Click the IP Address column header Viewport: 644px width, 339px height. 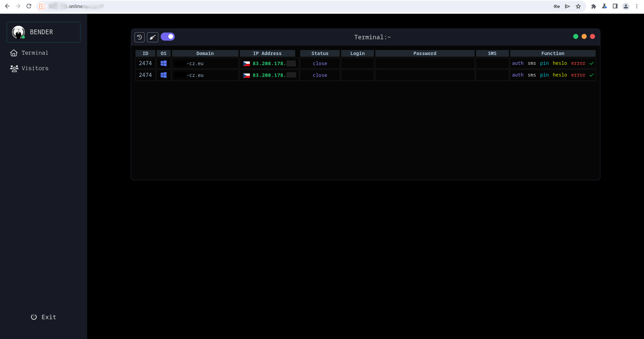click(267, 53)
